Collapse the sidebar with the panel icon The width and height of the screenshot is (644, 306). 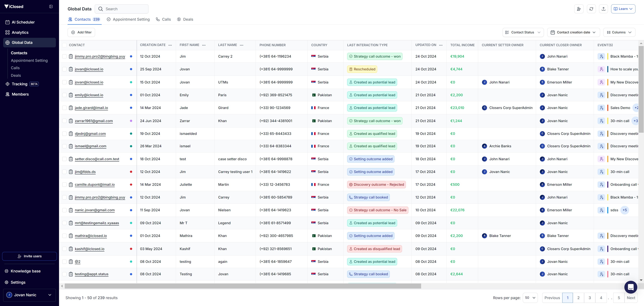(51, 7)
